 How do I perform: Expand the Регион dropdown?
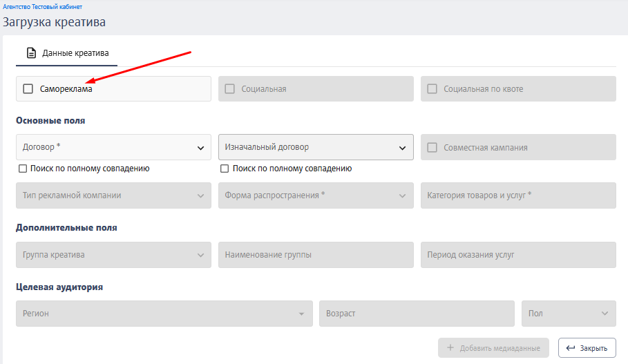click(x=164, y=314)
